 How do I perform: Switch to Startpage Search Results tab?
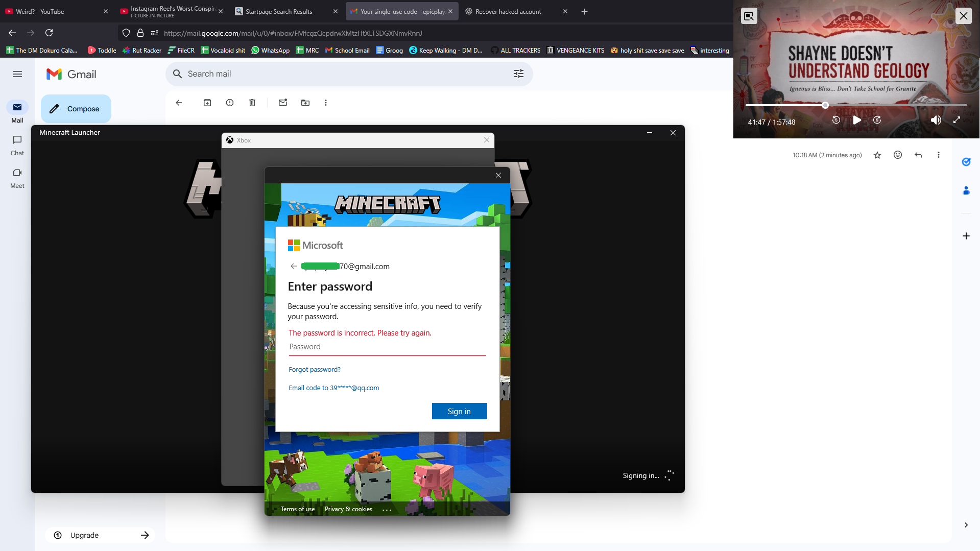point(287,11)
